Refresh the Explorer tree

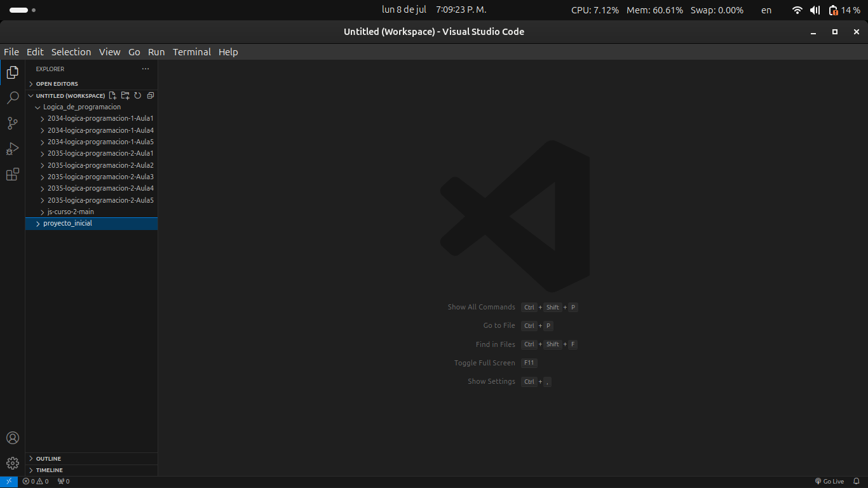137,95
